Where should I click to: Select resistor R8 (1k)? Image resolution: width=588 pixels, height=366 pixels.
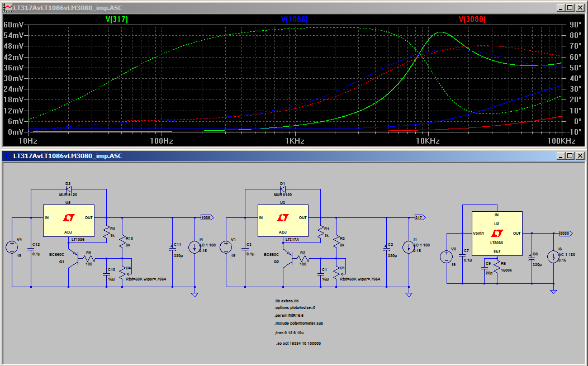107,232
